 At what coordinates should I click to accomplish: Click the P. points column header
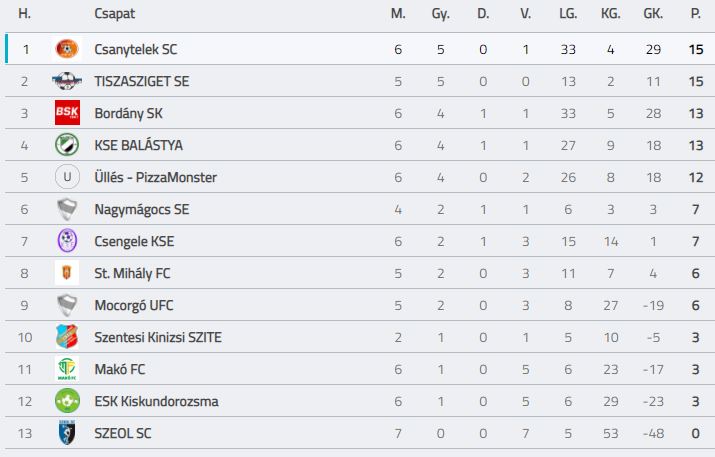(x=695, y=14)
